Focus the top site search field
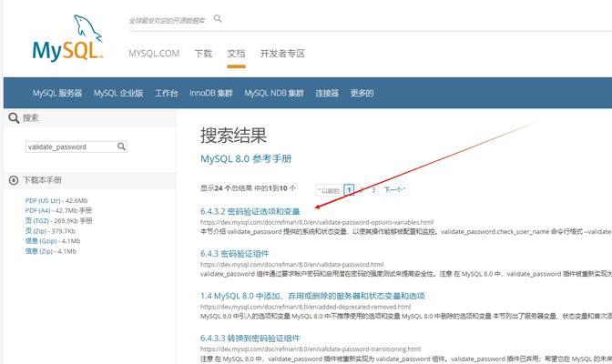Screen dimensions: 612x364 pos(167,20)
